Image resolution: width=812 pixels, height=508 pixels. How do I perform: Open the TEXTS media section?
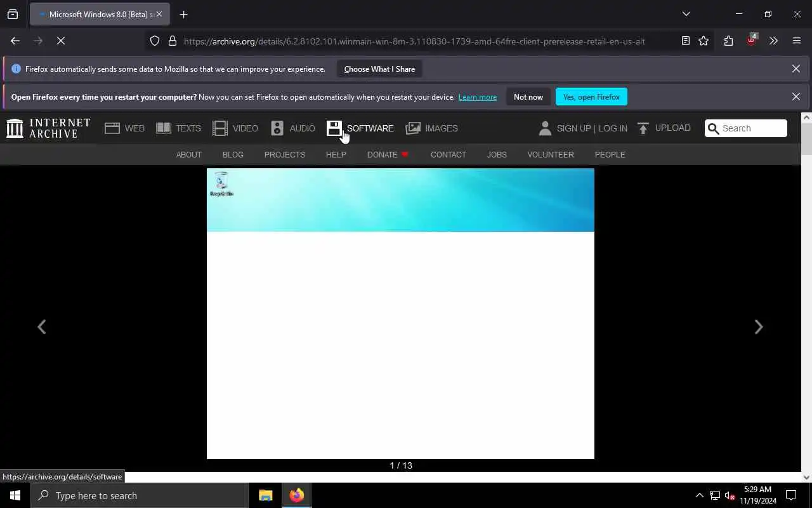pos(178,128)
